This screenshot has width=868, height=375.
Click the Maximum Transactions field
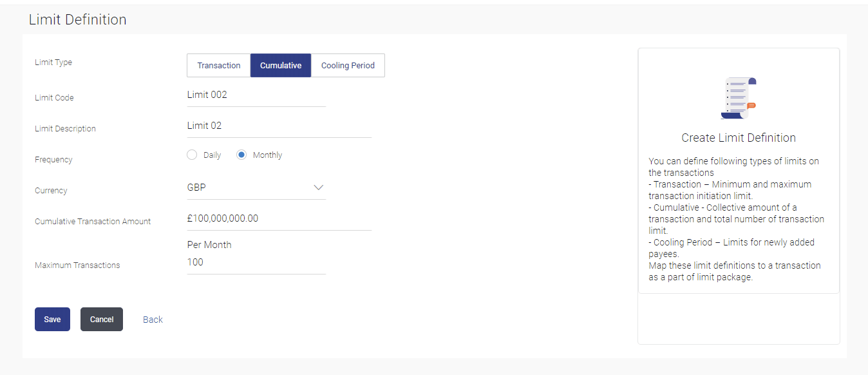coord(256,263)
